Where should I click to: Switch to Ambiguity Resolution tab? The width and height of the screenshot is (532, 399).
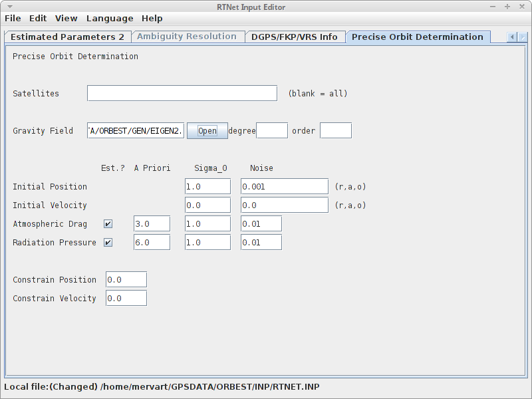point(187,37)
